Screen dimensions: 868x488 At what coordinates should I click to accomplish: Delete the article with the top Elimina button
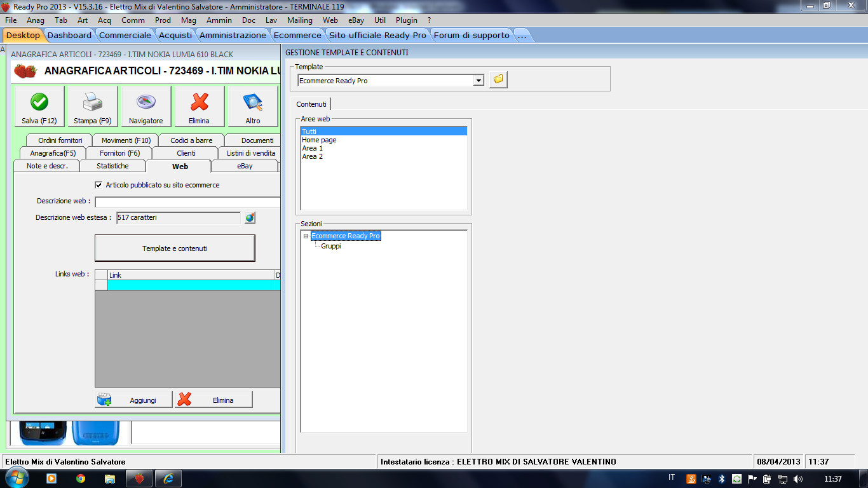pyautogui.click(x=200, y=106)
